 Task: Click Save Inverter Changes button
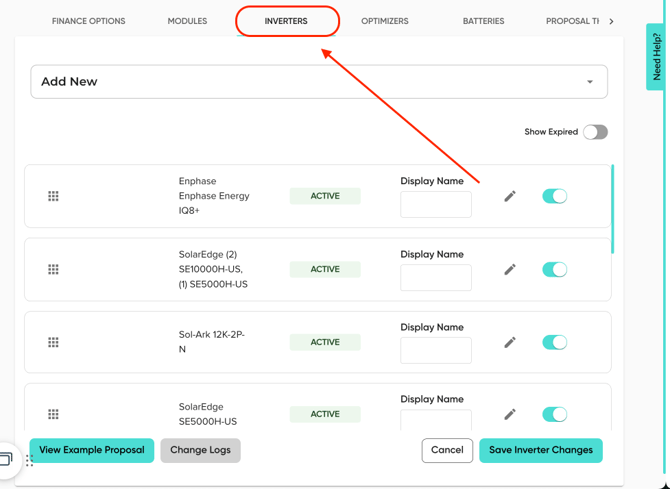click(x=540, y=450)
